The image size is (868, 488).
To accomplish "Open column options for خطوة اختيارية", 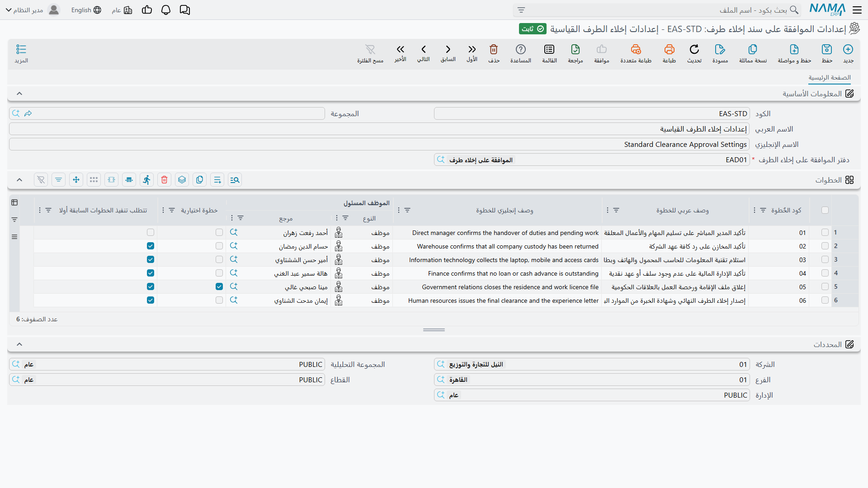I will click(x=163, y=210).
